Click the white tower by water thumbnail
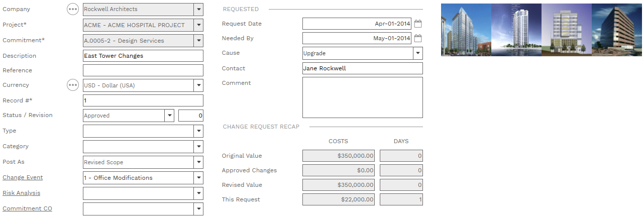The width and height of the screenshot is (644, 217). tap(516, 30)
